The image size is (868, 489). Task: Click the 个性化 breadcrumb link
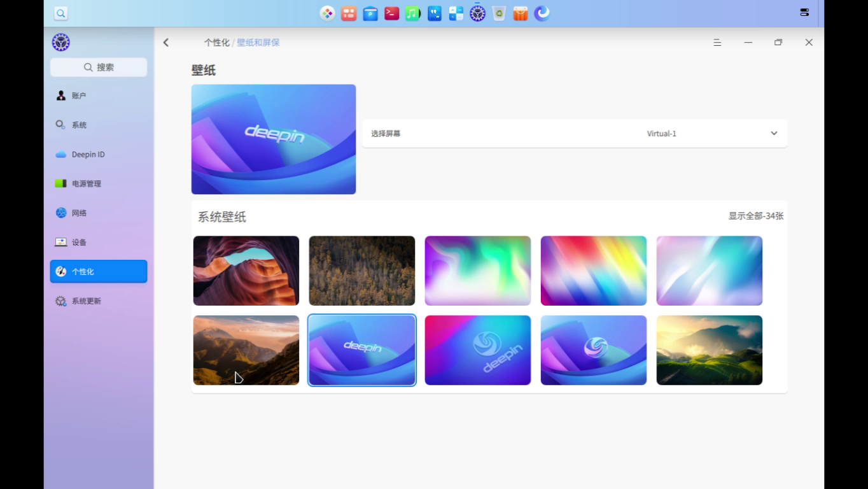click(216, 43)
